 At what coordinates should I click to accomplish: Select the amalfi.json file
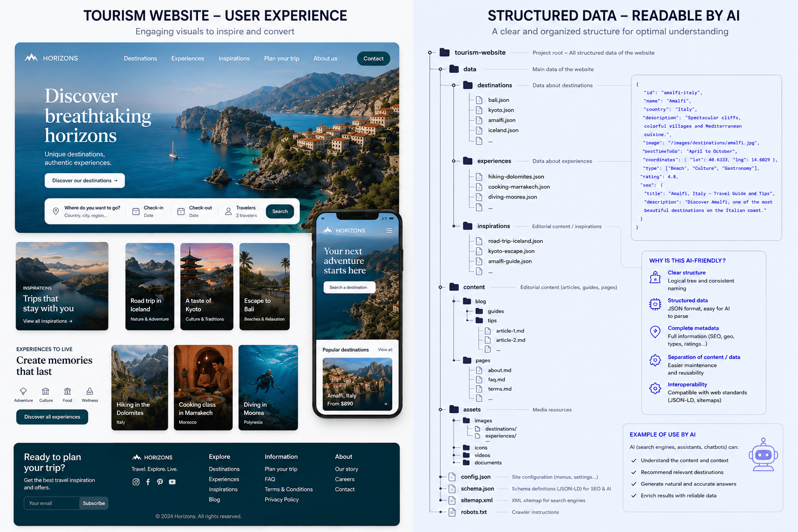(x=502, y=120)
